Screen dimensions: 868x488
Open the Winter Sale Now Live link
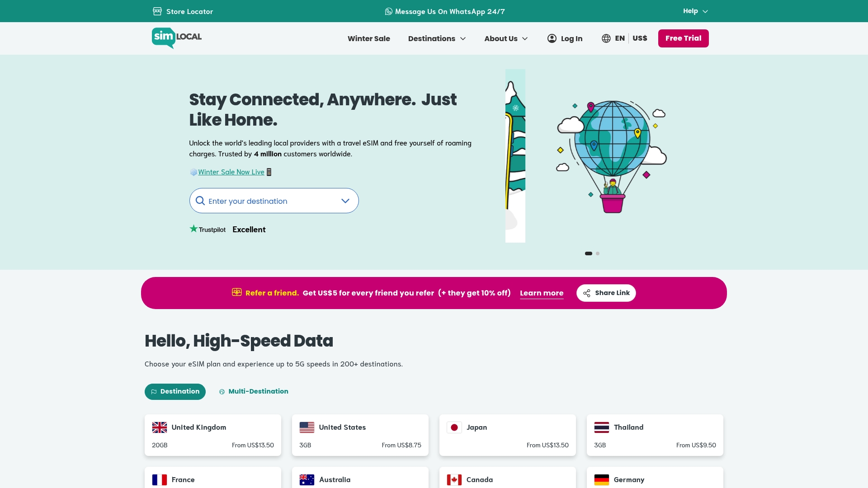pyautogui.click(x=231, y=172)
